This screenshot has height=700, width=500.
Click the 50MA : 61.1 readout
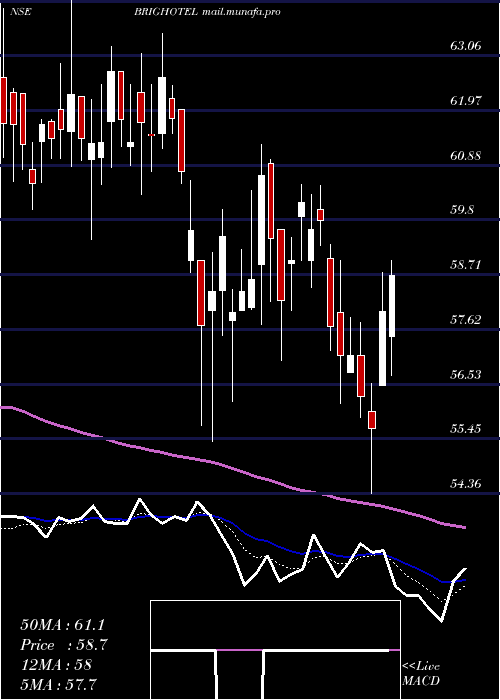point(63,625)
